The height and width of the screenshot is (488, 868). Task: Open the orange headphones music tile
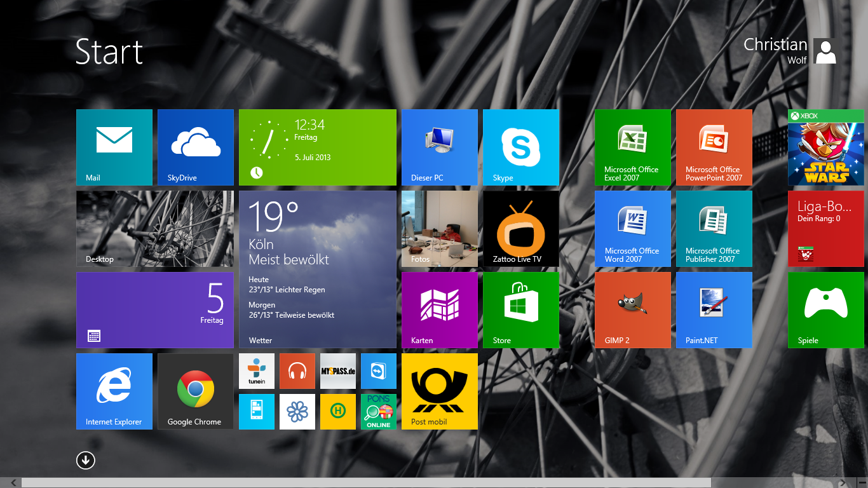(297, 371)
